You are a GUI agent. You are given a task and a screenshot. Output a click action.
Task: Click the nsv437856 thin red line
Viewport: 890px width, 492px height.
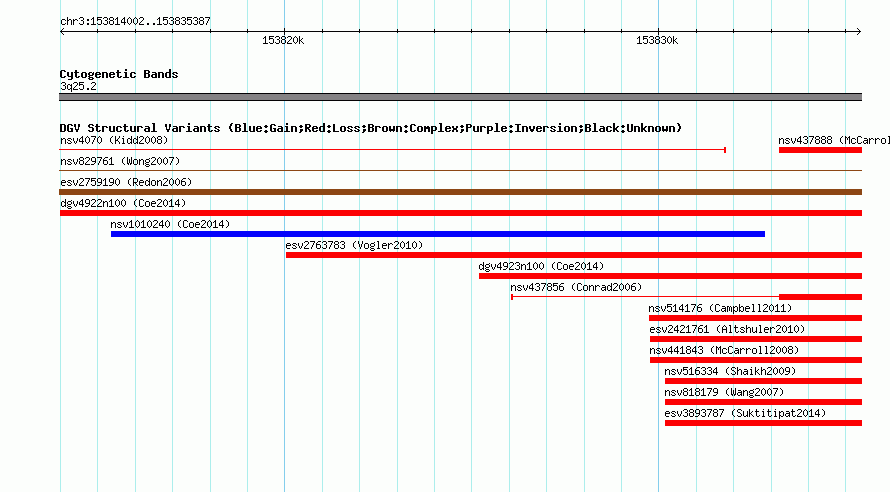[x=645, y=297]
